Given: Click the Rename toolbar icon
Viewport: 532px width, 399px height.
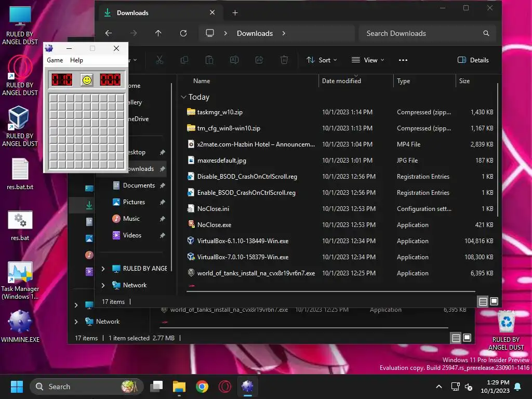Looking at the screenshot, I should tap(234, 60).
